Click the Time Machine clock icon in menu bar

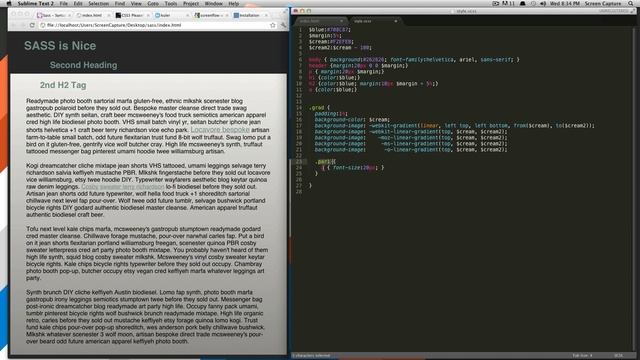(533, 3)
